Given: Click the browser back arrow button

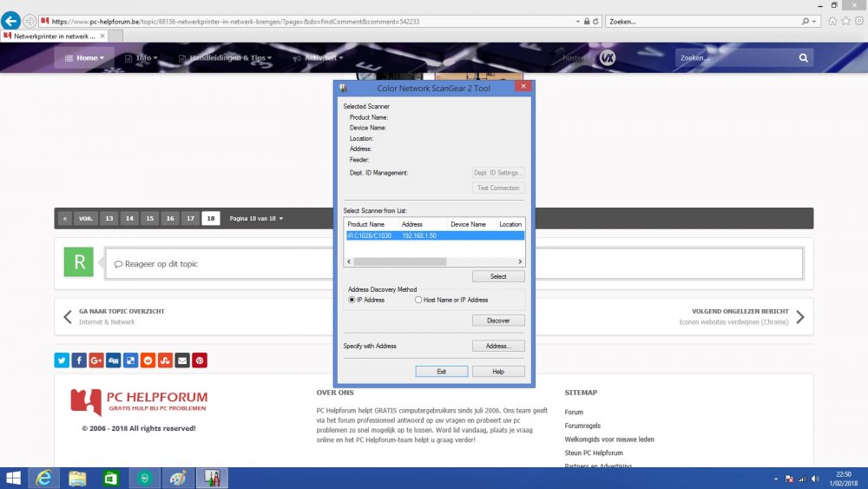Looking at the screenshot, I should click(x=10, y=21).
